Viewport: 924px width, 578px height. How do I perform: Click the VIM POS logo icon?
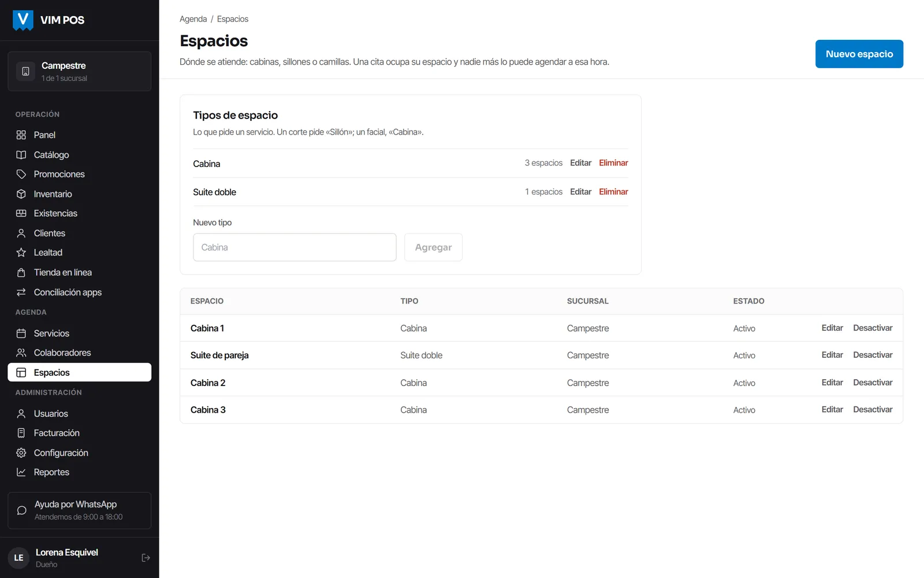point(23,20)
